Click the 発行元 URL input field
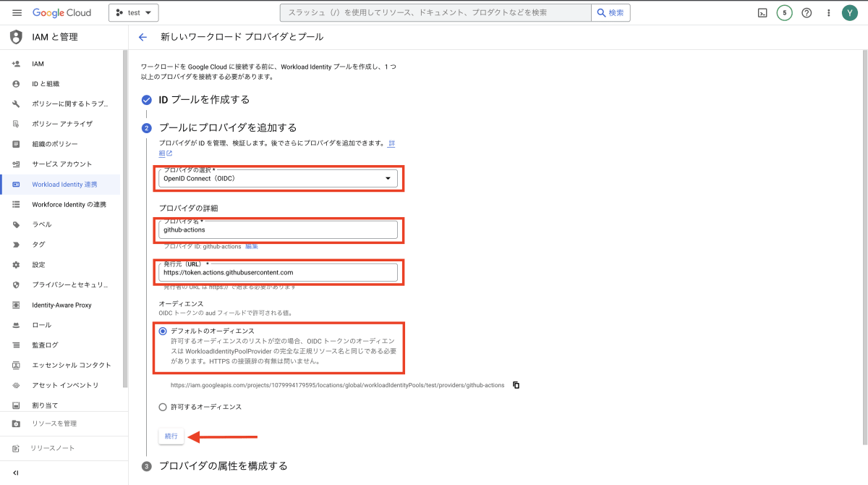The height and width of the screenshot is (485, 868). coord(278,272)
